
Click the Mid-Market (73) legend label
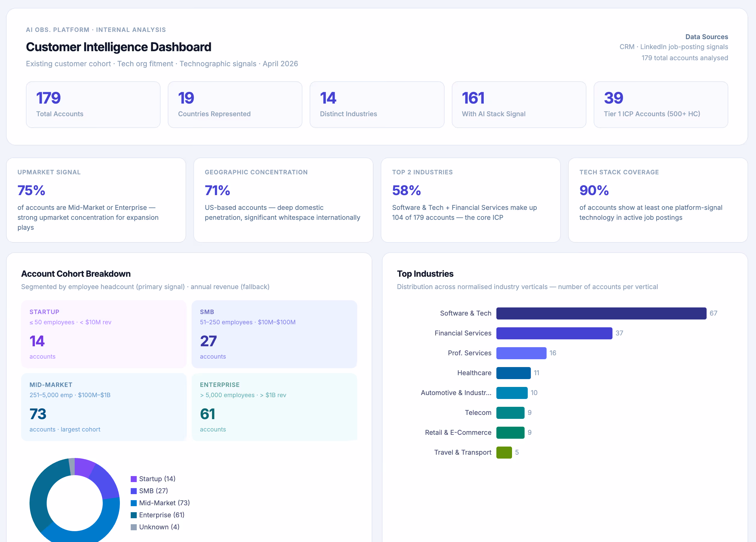tap(164, 503)
